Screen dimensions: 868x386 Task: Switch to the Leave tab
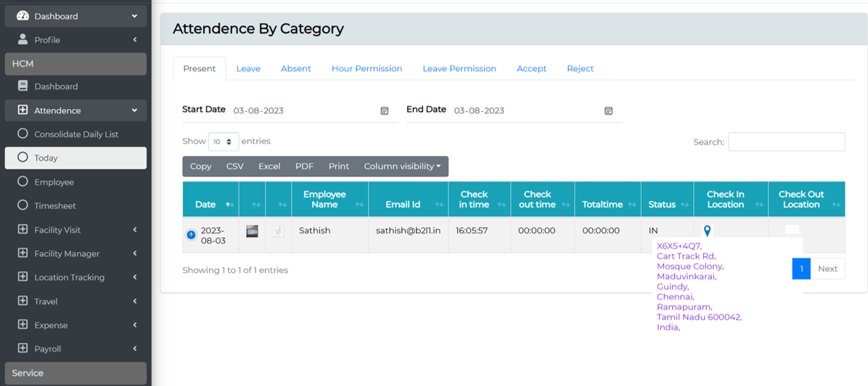point(248,69)
